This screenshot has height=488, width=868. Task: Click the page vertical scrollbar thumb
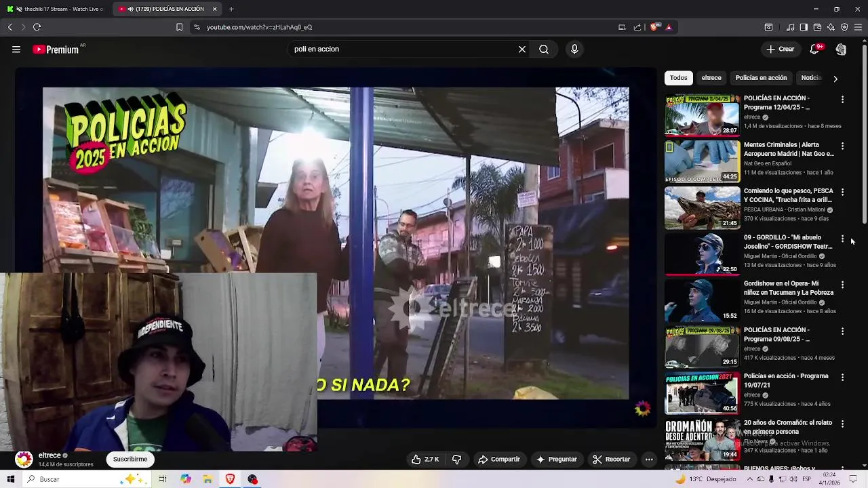click(864, 134)
